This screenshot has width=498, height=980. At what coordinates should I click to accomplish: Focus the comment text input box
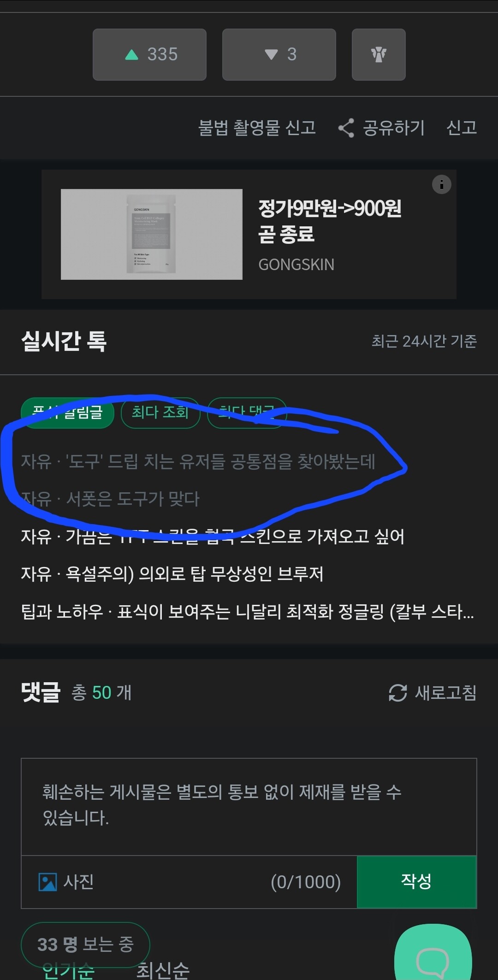249,807
